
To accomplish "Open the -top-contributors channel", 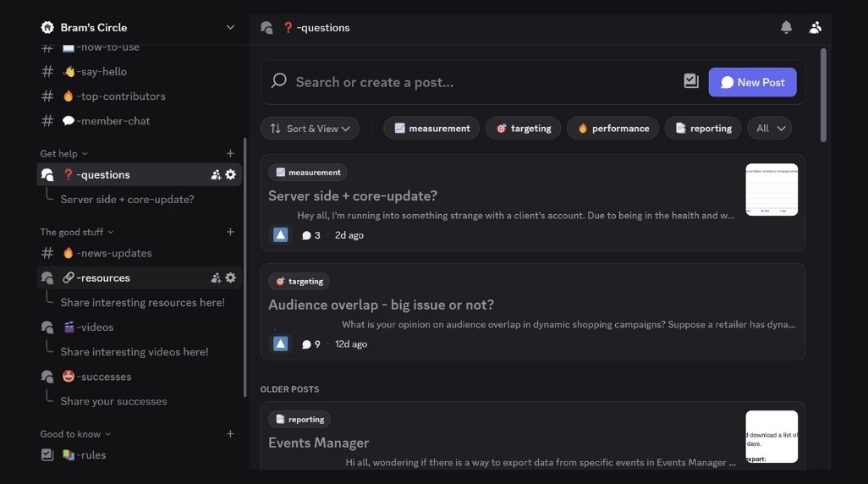I will (x=139, y=96).
